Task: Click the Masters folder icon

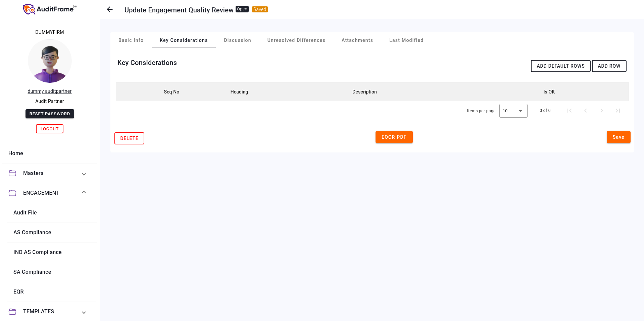Action: click(12, 173)
